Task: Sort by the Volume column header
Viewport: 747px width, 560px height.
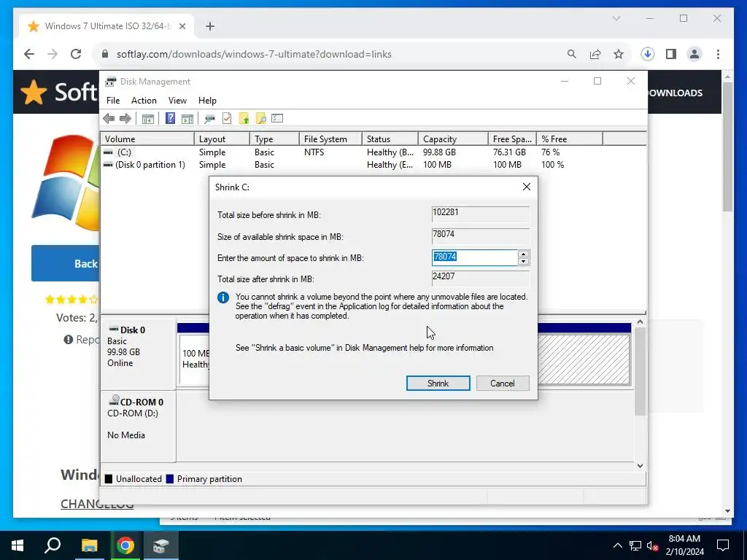Action: [x=147, y=139]
